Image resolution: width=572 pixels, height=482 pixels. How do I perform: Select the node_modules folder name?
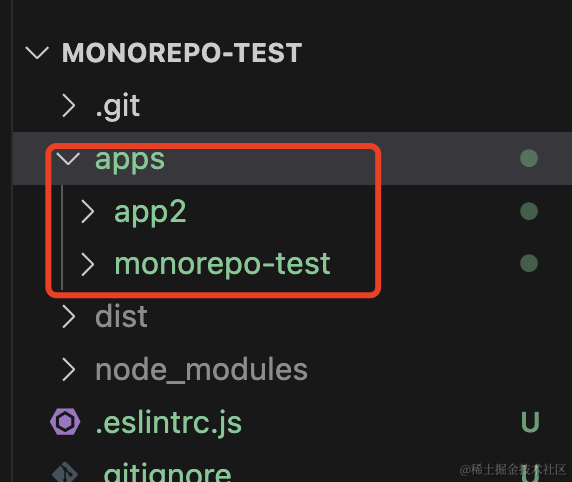(x=201, y=370)
